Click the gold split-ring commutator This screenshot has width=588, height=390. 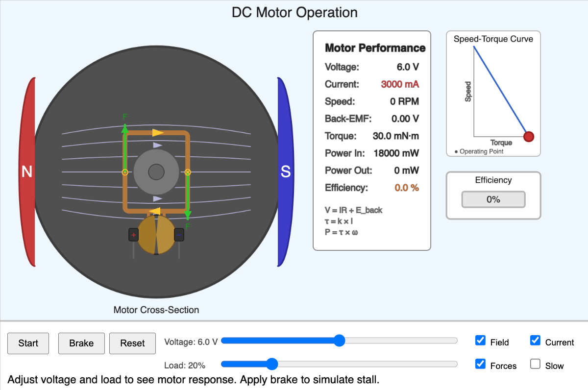(x=156, y=235)
